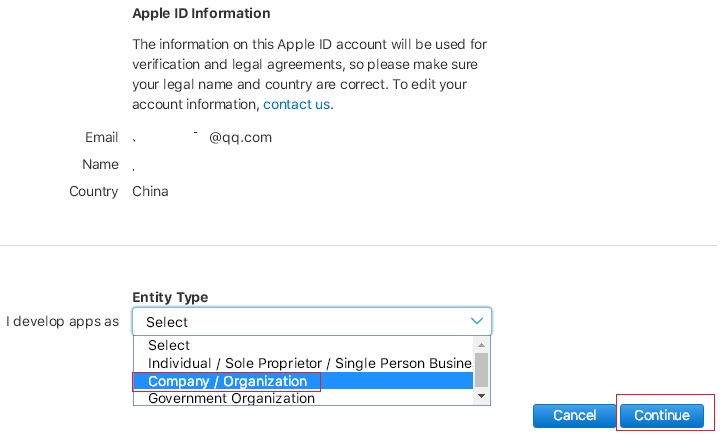Click the Country field label

[94, 191]
